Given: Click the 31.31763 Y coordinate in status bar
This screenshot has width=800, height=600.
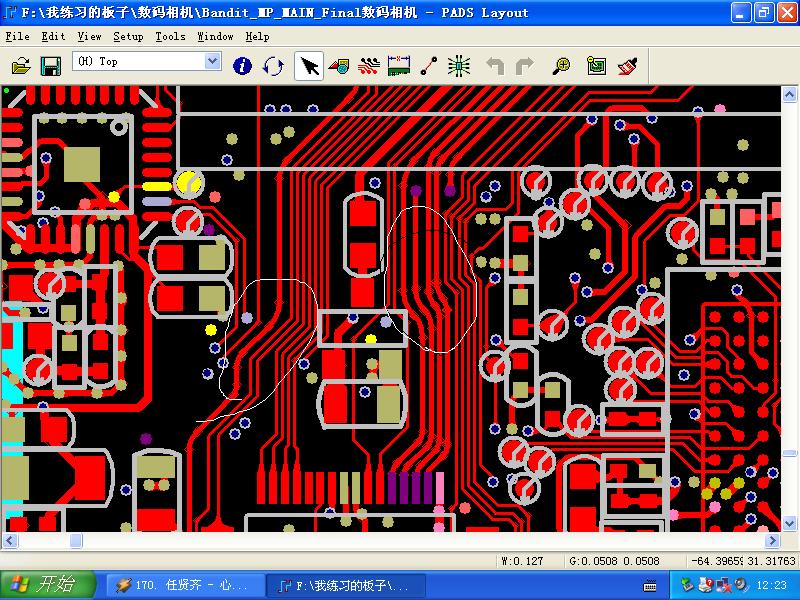Looking at the screenshot, I should coord(771,561).
